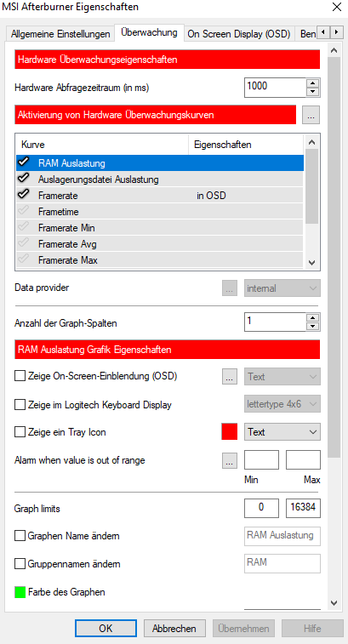Select the Frametime row label
The height and width of the screenshot is (644, 348).
[59, 212]
